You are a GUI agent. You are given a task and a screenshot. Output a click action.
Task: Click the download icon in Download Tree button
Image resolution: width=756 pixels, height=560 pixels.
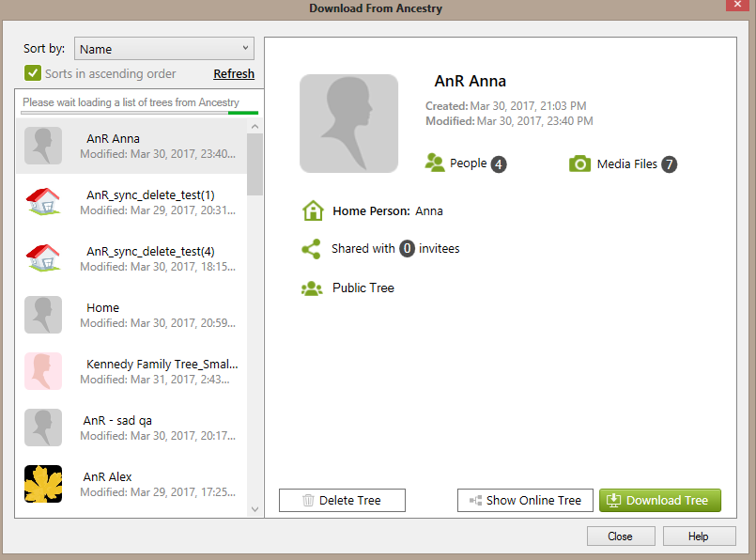point(614,500)
